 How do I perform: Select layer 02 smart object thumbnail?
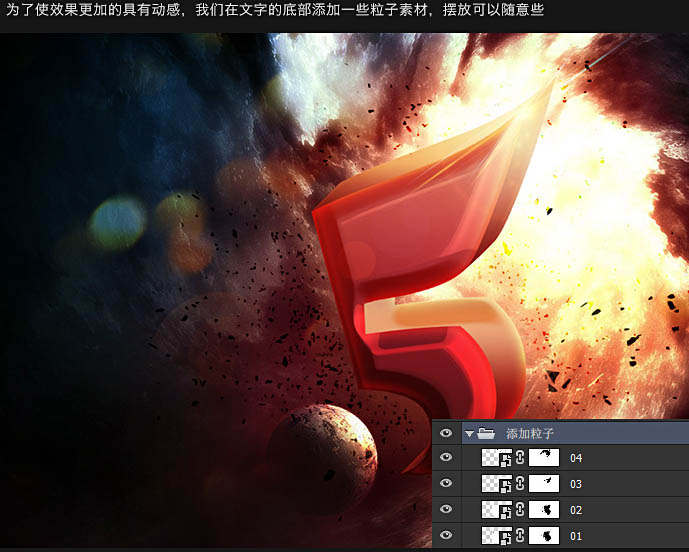(x=497, y=509)
